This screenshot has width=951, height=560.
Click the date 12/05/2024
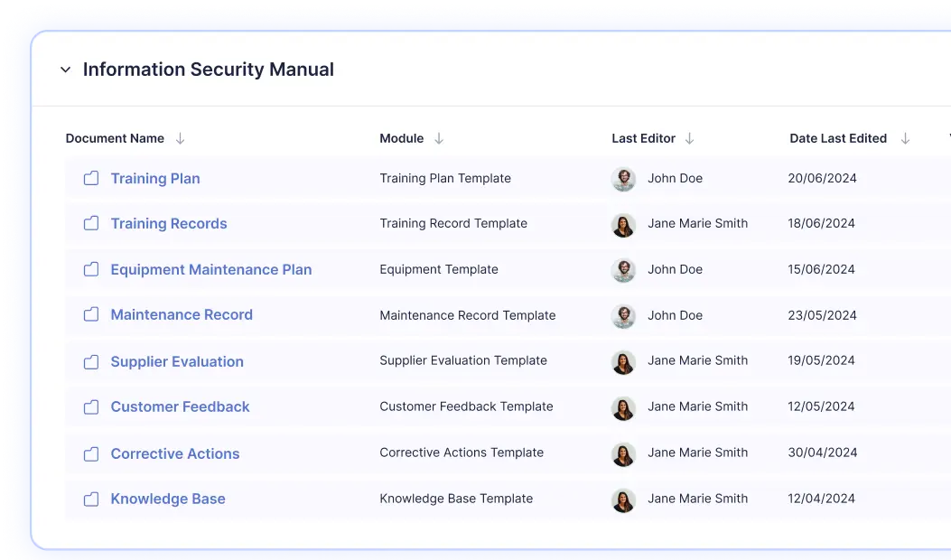coord(821,406)
